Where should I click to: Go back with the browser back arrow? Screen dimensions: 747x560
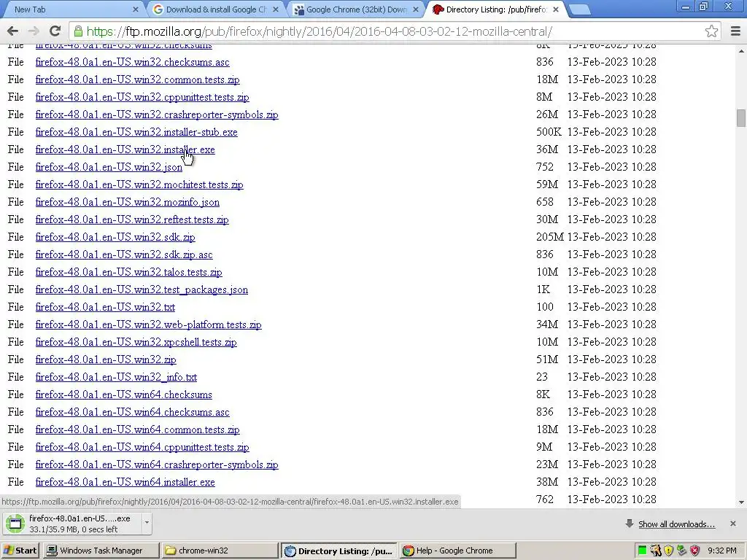tap(13, 31)
